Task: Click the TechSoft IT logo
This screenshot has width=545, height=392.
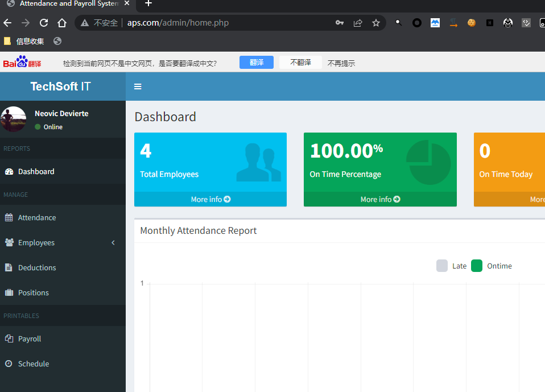Action: (60, 86)
